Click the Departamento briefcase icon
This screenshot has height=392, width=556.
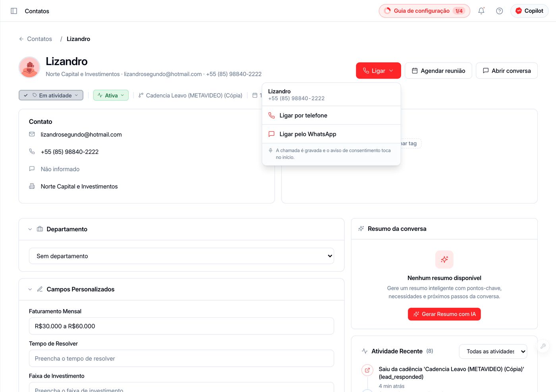pyautogui.click(x=40, y=229)
